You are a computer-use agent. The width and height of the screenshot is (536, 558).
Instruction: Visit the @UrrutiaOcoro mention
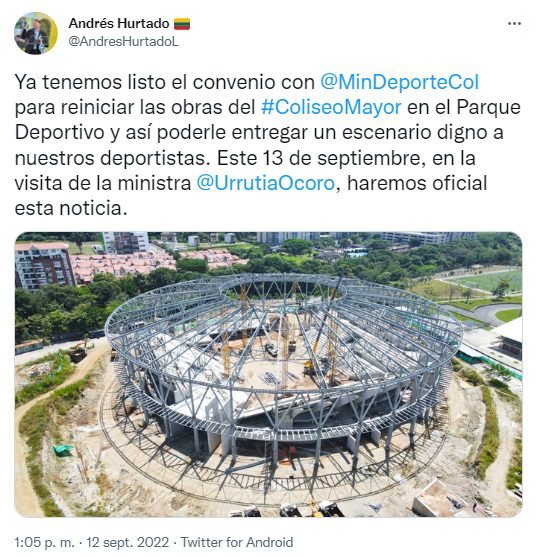pos(266,183)
